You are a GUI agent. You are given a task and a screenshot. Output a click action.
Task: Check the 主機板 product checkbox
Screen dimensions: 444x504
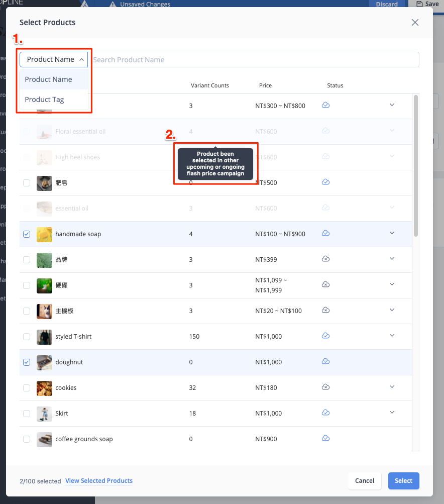pyautogui.click(x=27, y=311)
